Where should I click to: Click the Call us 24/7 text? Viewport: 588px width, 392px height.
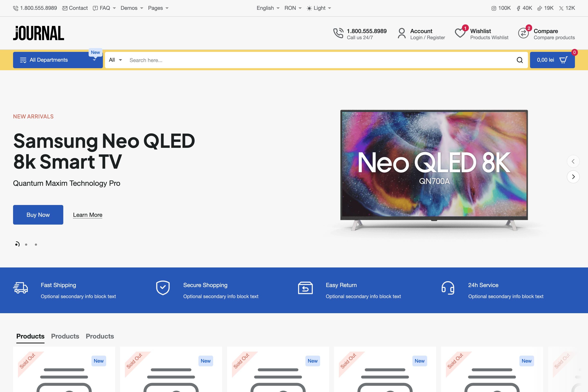point(360,38)
